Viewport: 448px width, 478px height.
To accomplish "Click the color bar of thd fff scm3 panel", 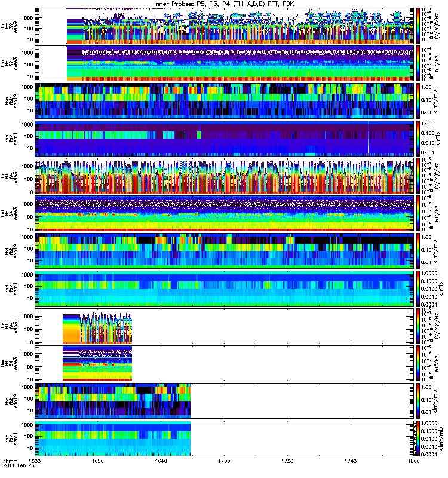I will click(419, 213).
